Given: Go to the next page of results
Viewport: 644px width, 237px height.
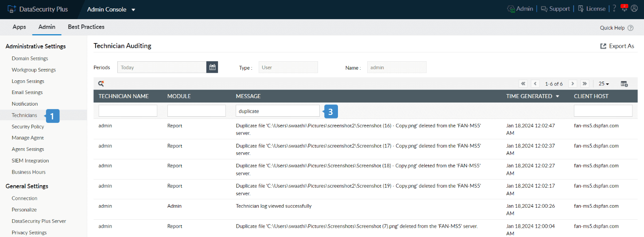Looking at the screenshot, I should tap(573, 83).
